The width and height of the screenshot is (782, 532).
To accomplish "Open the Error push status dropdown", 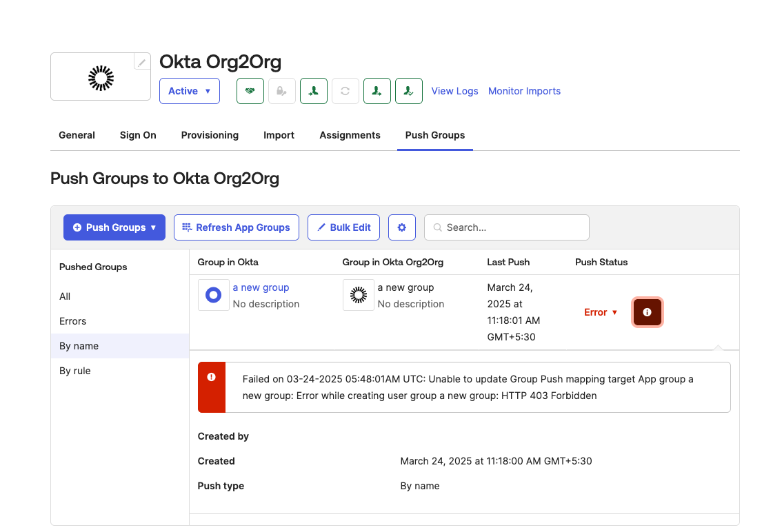I will click(x=601, y=312).
